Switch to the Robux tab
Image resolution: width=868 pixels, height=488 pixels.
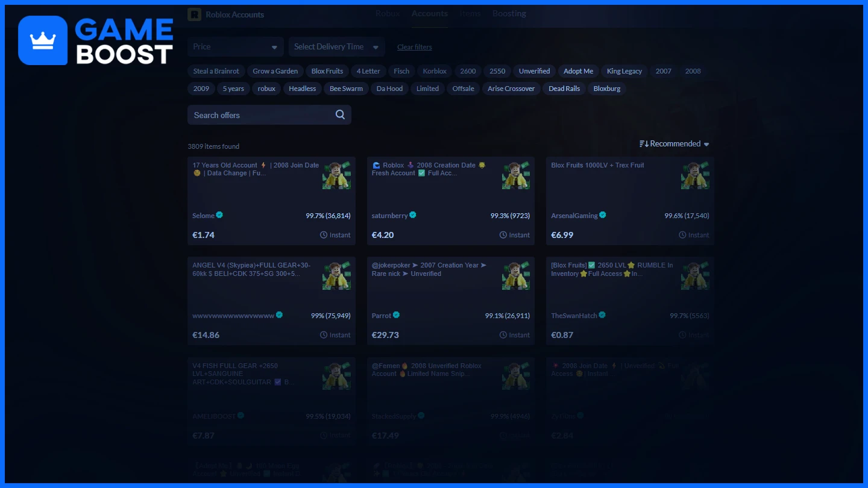(x=388, y=13)
